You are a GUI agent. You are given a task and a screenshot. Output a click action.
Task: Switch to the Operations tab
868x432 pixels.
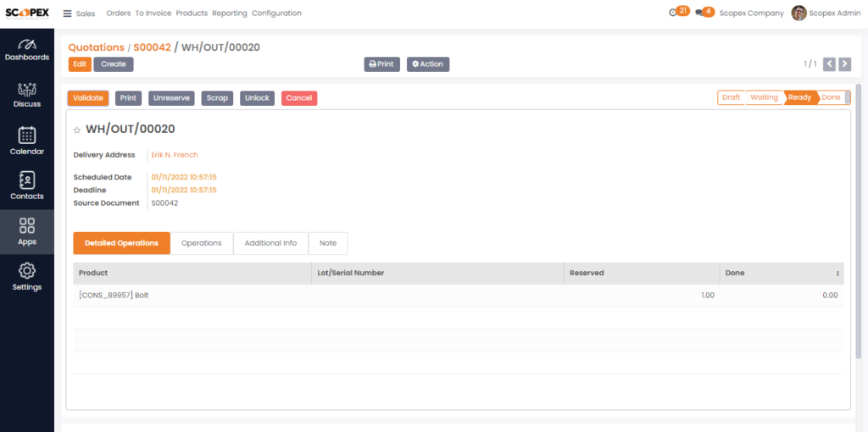click(202, 243)
